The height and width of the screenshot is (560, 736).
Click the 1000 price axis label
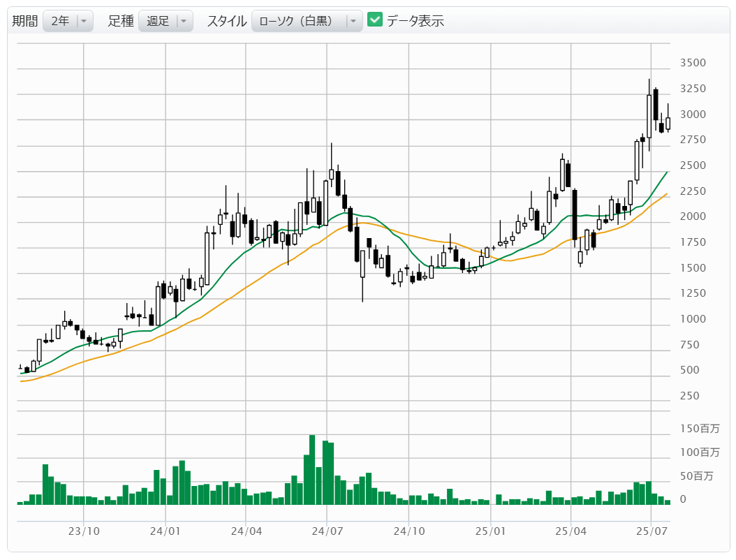(x=693, y=319)
